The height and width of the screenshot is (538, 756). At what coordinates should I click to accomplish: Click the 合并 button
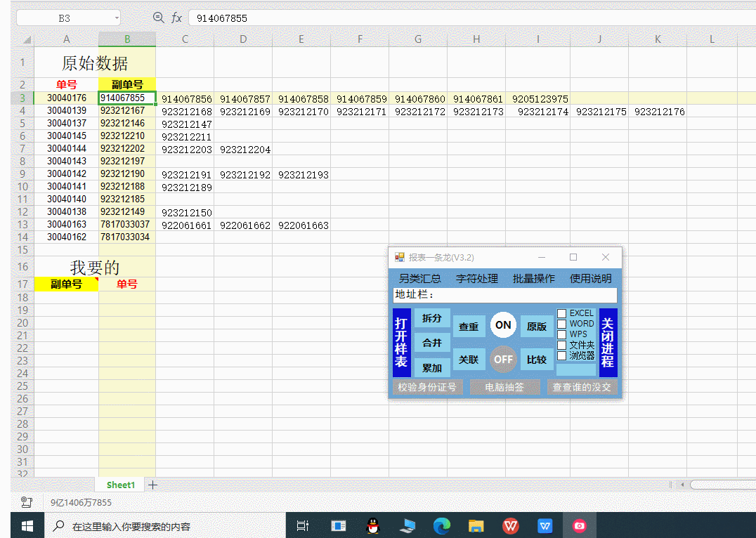click(432, 343)
